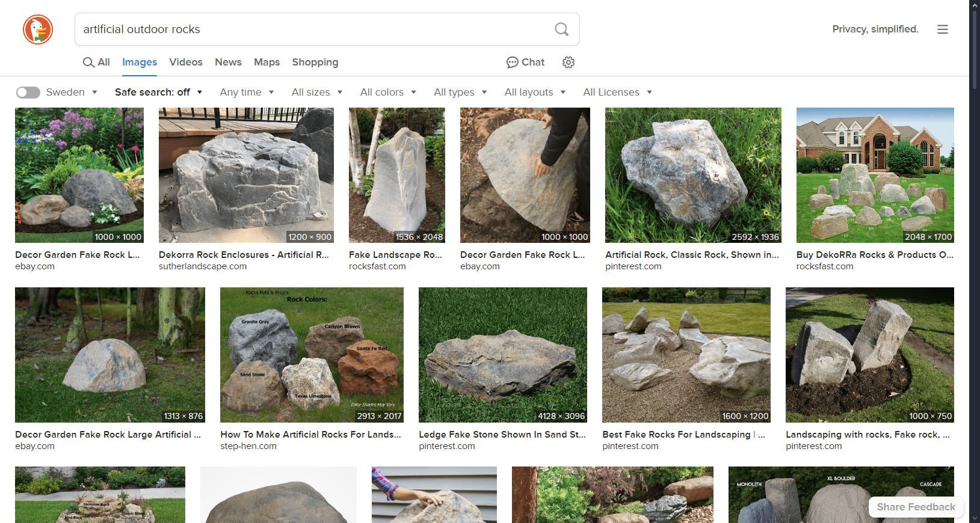980x523 pixels.
Task: Open the All sizes filter
Action: [317, 93]
